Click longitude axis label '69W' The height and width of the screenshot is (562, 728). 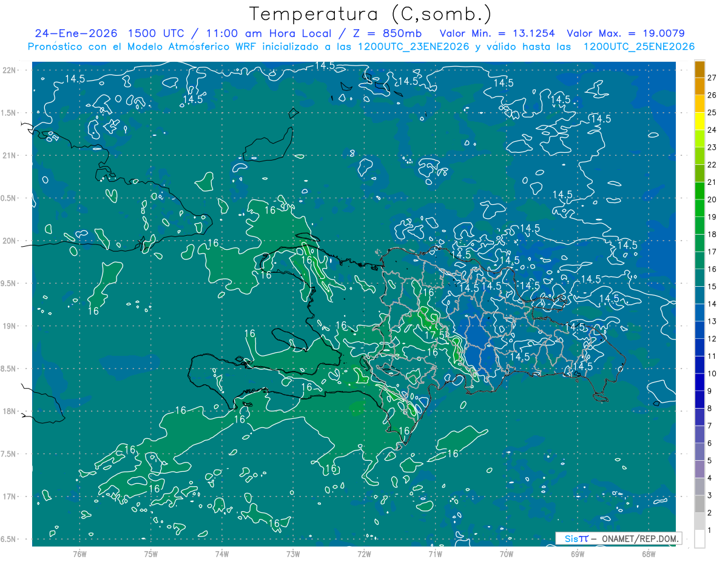(x=577, y=554)
